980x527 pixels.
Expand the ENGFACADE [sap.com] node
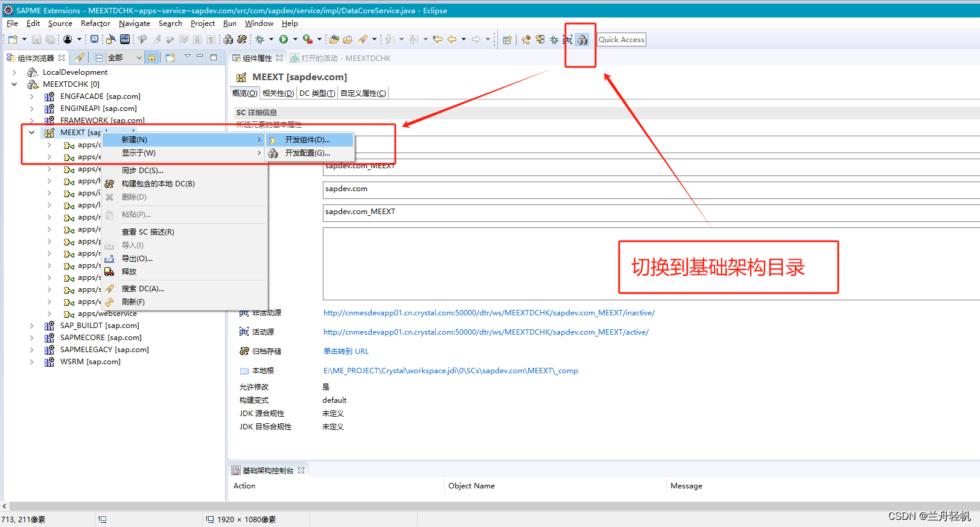pyautogui.click(x=32, y=96)
